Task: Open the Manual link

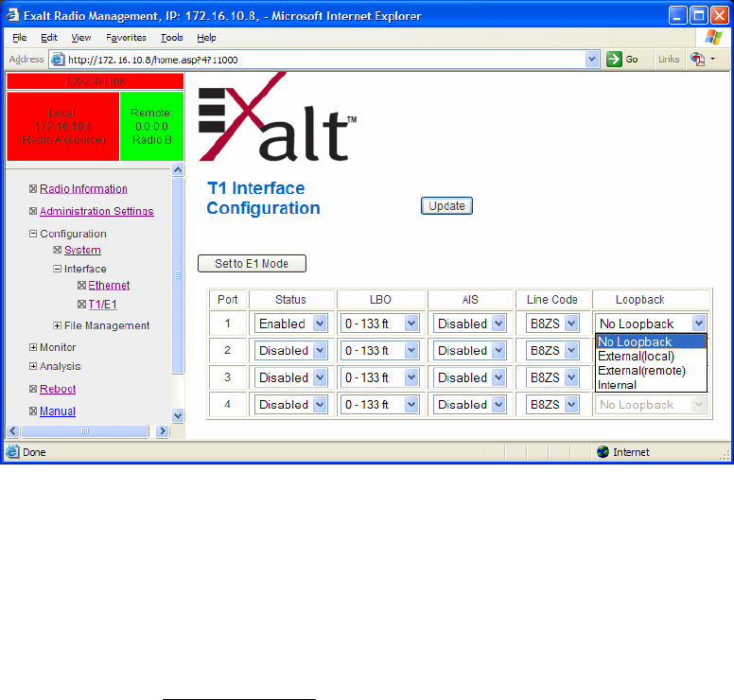Action: [x=58, y=411]
